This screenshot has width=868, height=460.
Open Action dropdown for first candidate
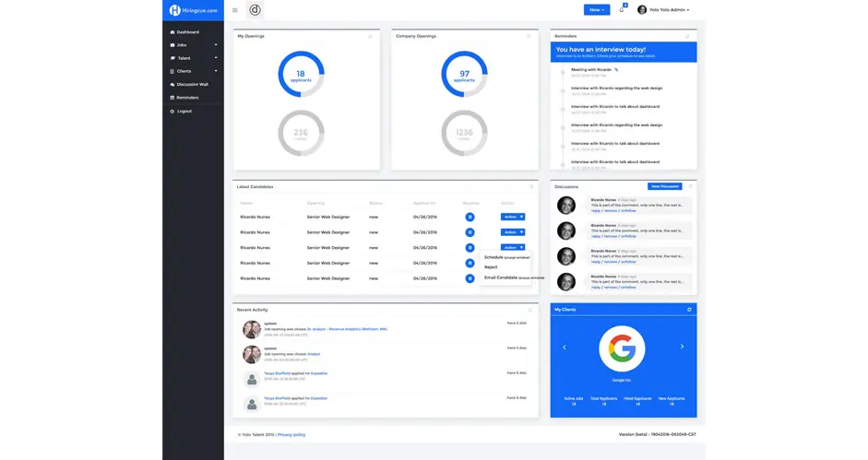click(512, 218)
